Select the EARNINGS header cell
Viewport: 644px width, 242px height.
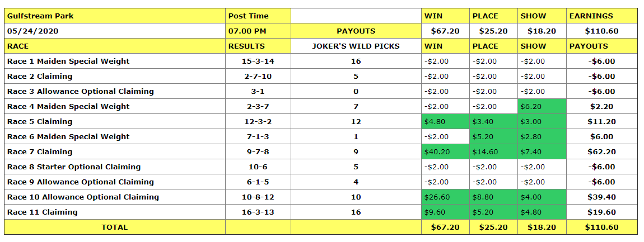(x=601, y=16)
